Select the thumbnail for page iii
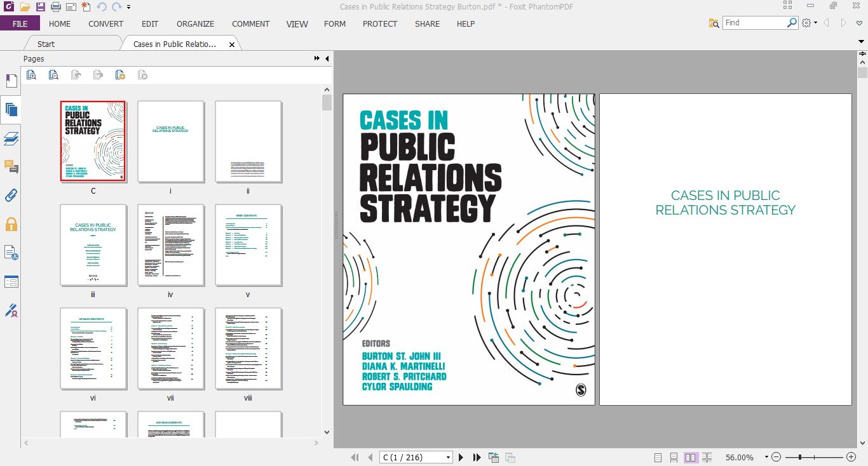The image size is (868, 466). point(93,245)
